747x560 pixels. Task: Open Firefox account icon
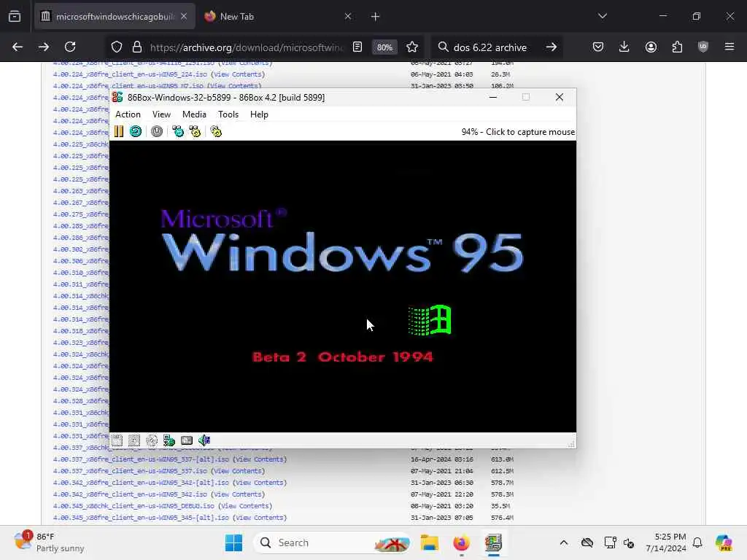(651, 47)
